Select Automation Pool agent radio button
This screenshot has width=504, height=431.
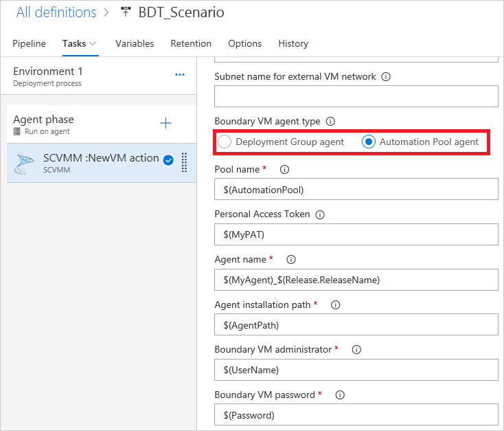[368, 142]
